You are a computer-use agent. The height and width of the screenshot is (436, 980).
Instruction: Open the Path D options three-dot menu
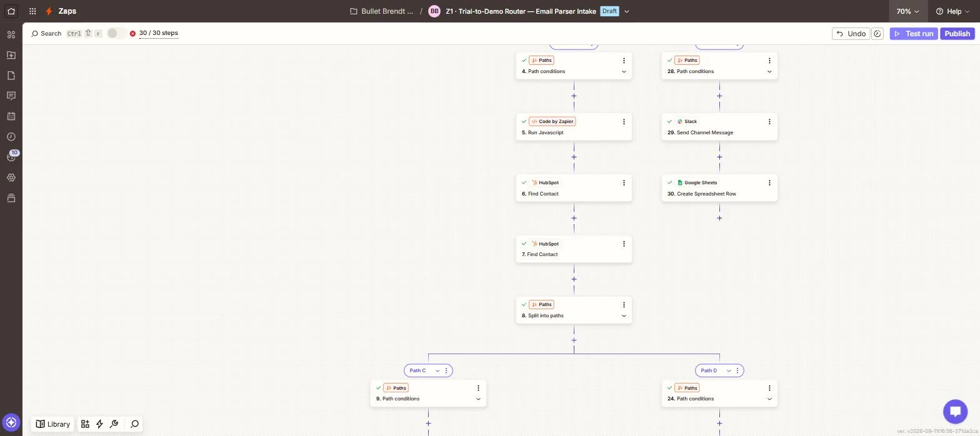click(x=737, y=371)
